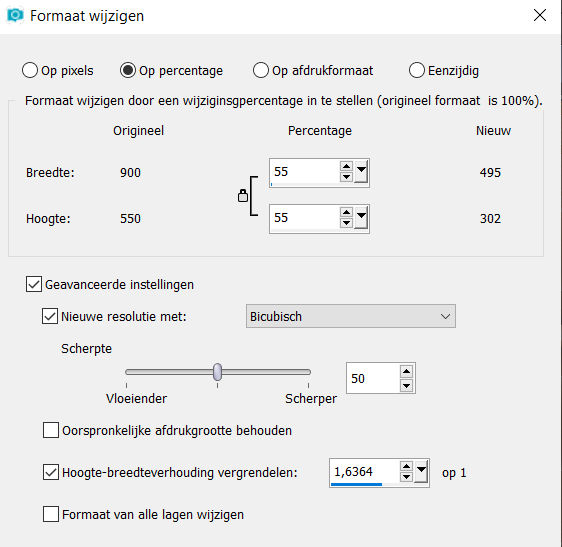This screenshot has height=547, width=562.
Task: Enable Oorspronkelijke afdrukgrootte behouden
Action: (x=51, y=430)
